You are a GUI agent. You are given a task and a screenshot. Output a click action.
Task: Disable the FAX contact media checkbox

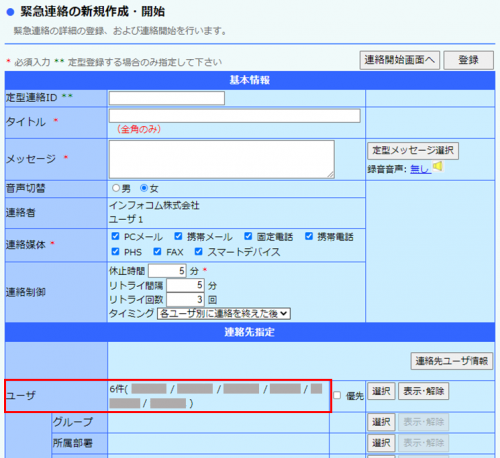coord(157,251)
